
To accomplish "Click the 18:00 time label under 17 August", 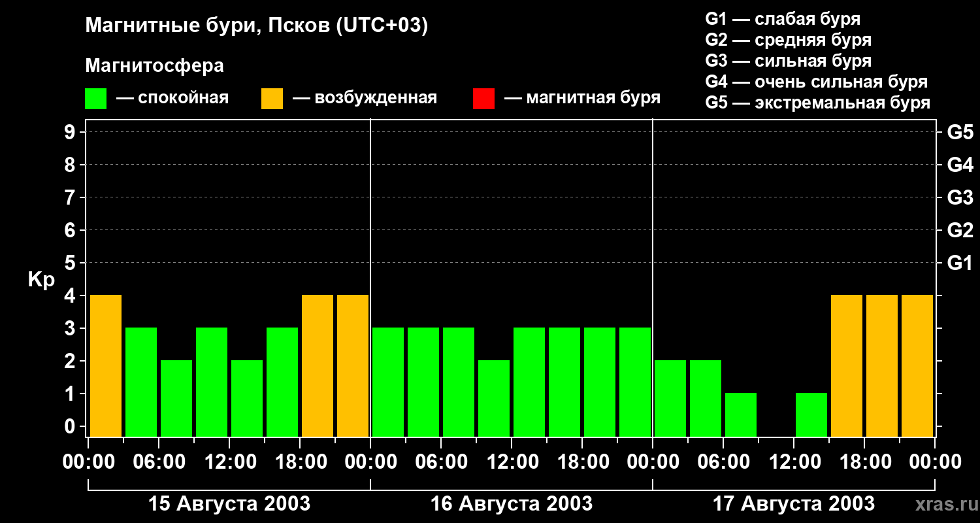I will pyautogui.click(x=864, y=462).
